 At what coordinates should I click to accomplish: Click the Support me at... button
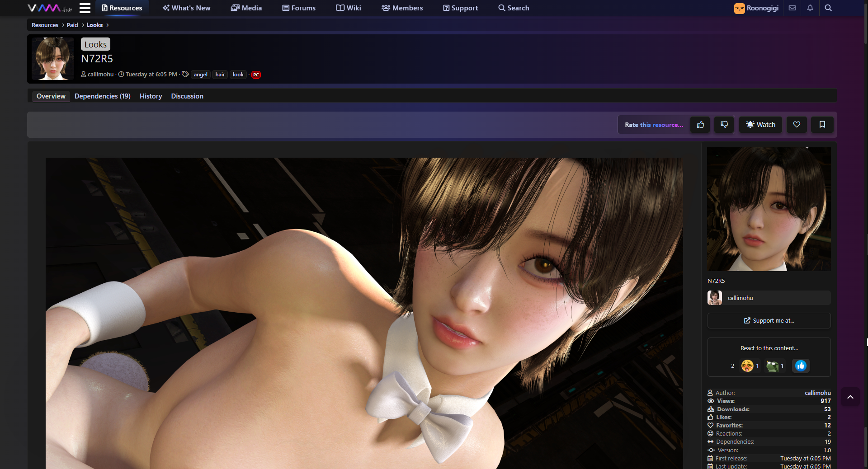pos(769,321)
